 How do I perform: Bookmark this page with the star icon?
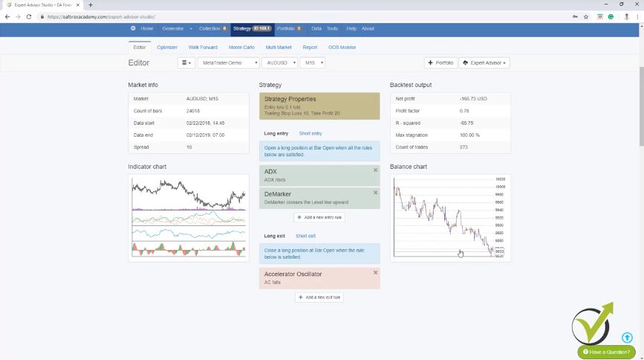[585, 16]
